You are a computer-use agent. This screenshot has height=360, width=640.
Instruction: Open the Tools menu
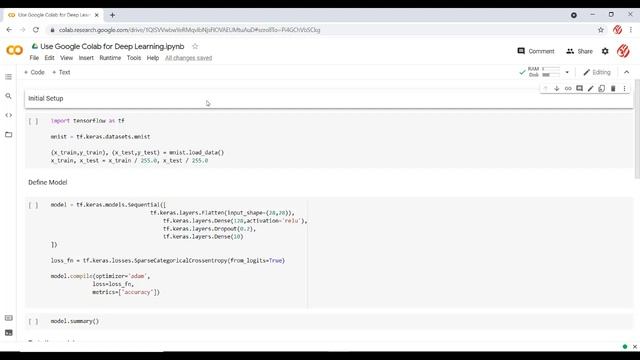pos(133,58)
